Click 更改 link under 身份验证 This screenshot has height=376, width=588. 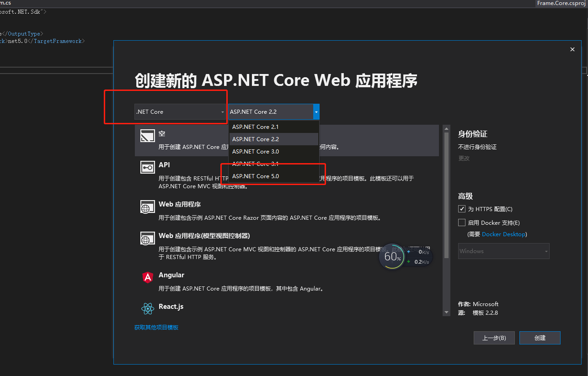(x=464, y=158)
